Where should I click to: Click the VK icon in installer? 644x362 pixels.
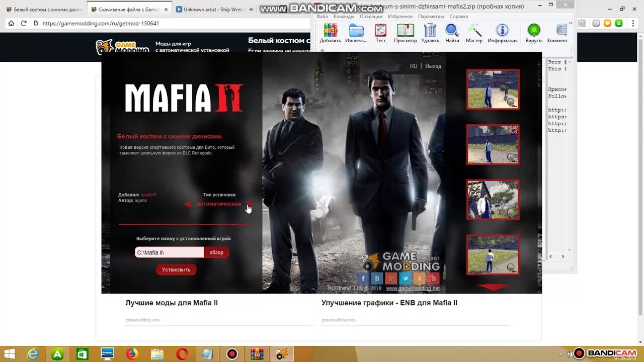pyautogui.click(x=377, y=278)
